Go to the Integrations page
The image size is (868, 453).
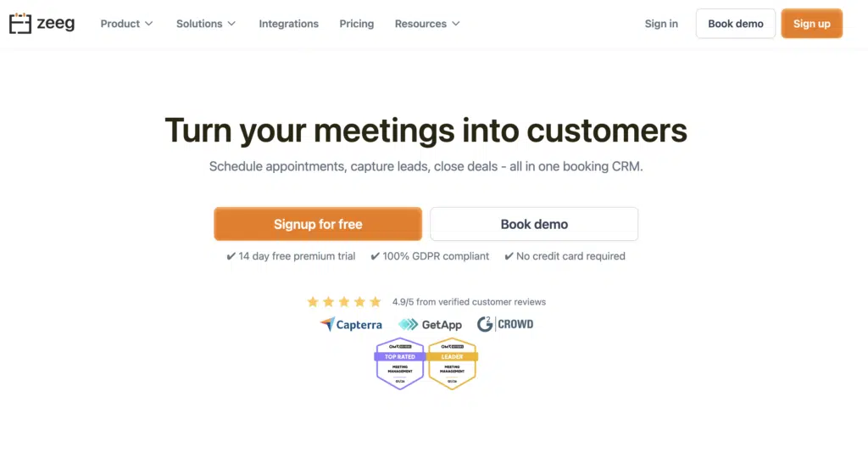[289, 24]
